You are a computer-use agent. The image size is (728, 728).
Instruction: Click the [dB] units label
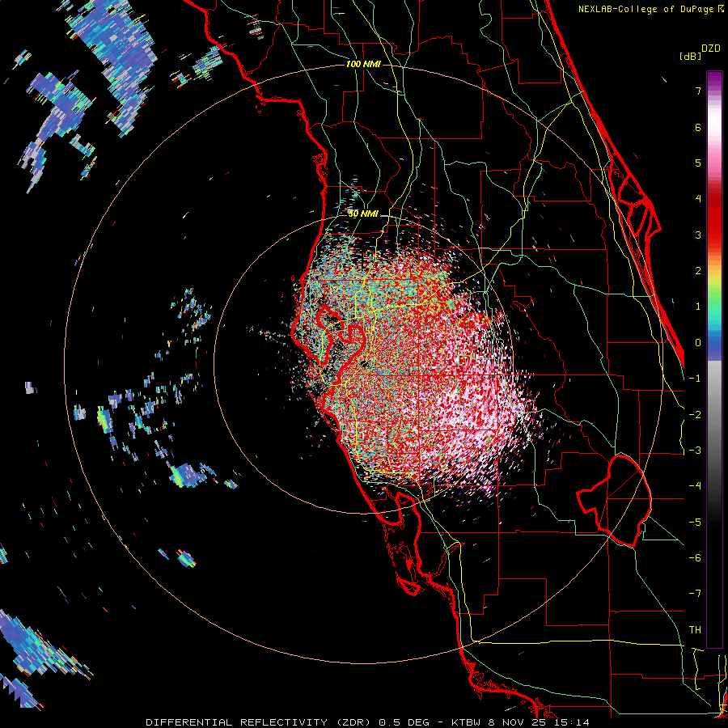[x=691, y=56]
